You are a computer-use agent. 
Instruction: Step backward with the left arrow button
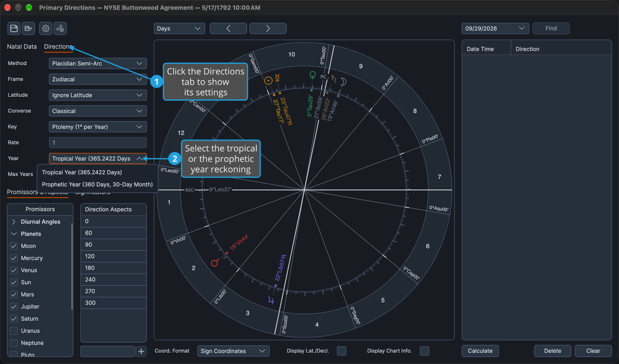[228, 28]
